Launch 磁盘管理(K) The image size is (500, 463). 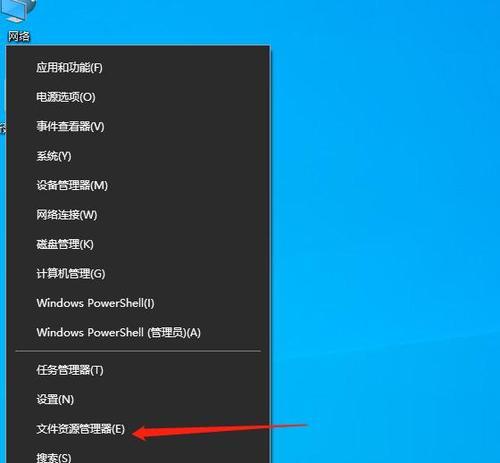138,244
